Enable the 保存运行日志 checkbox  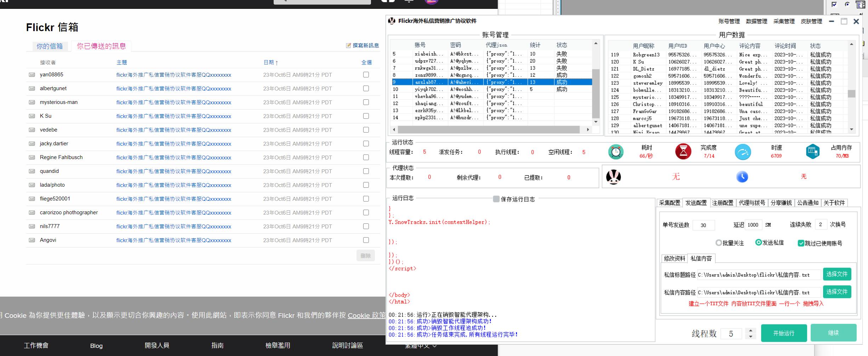tap(496, 199)
